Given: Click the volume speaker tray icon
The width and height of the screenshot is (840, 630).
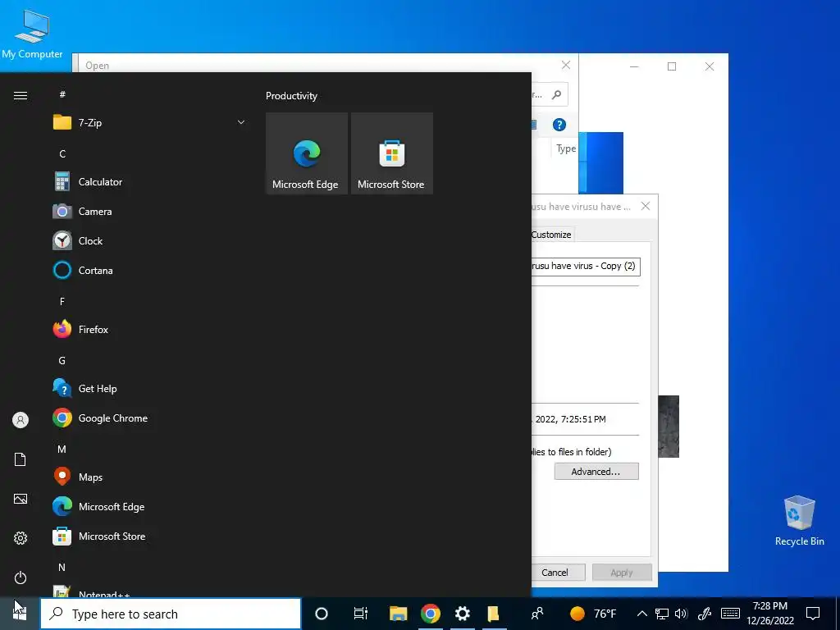Looking at the screenshot, I should coord(681,614).
